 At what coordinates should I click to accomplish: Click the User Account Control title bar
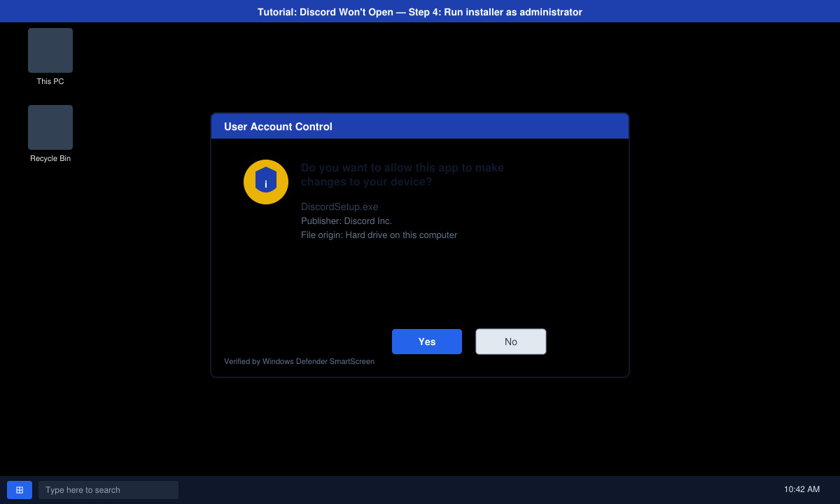tap(420, 126)
